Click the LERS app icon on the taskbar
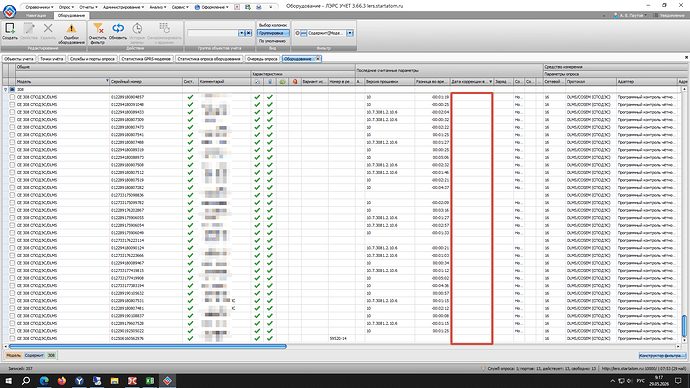Viewport: 690px width, 388px height. pos(167,381)
